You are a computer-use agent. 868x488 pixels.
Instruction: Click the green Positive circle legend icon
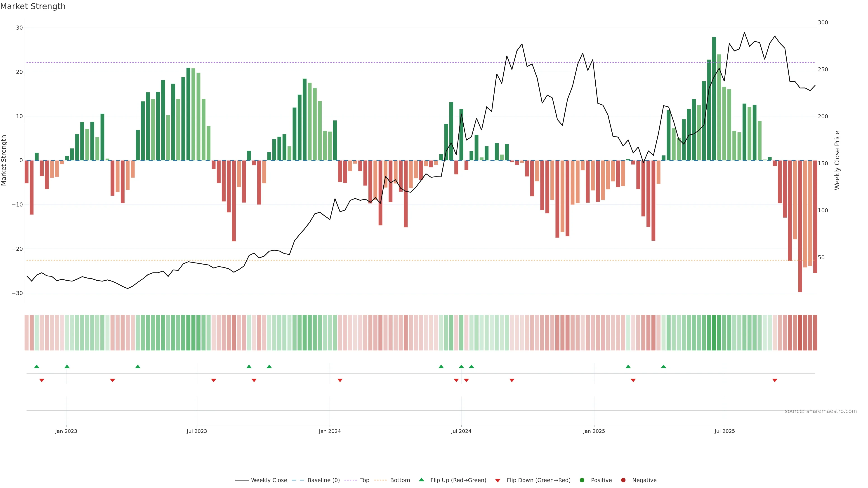click(582, 480)
